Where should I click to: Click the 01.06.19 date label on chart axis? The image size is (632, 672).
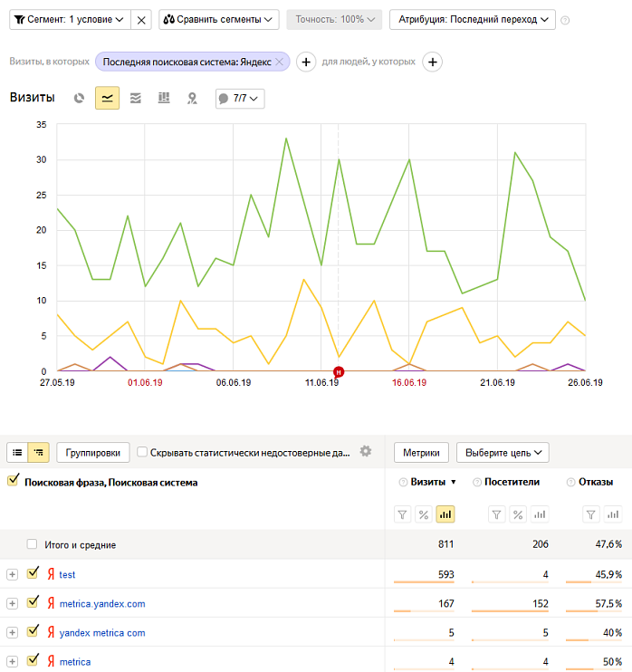(x=145, y=383)
